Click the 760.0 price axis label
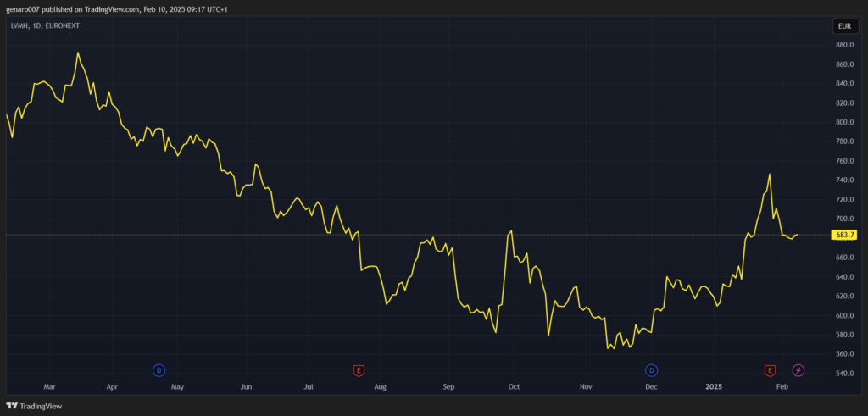Image resolution: width=868 pixels, height=416 pixels. pos(844,161)
